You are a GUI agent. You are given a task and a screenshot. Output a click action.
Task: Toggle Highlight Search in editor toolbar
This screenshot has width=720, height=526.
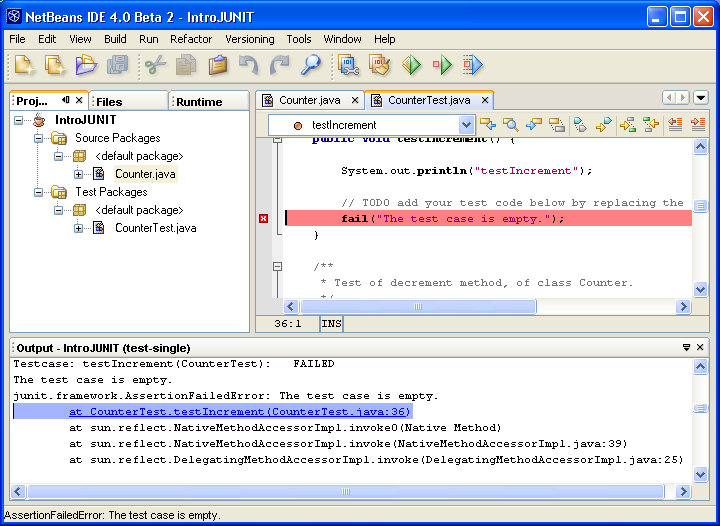point(557,124)
